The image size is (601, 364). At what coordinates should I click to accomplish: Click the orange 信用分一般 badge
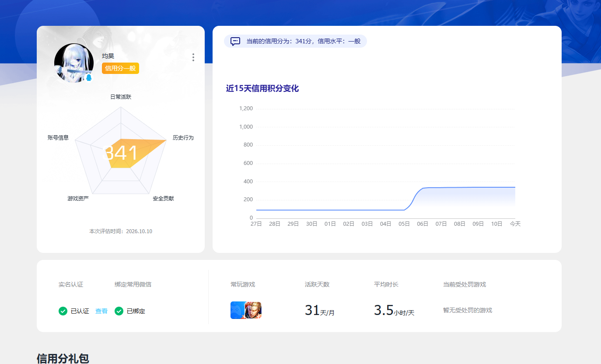click(120, 68)
